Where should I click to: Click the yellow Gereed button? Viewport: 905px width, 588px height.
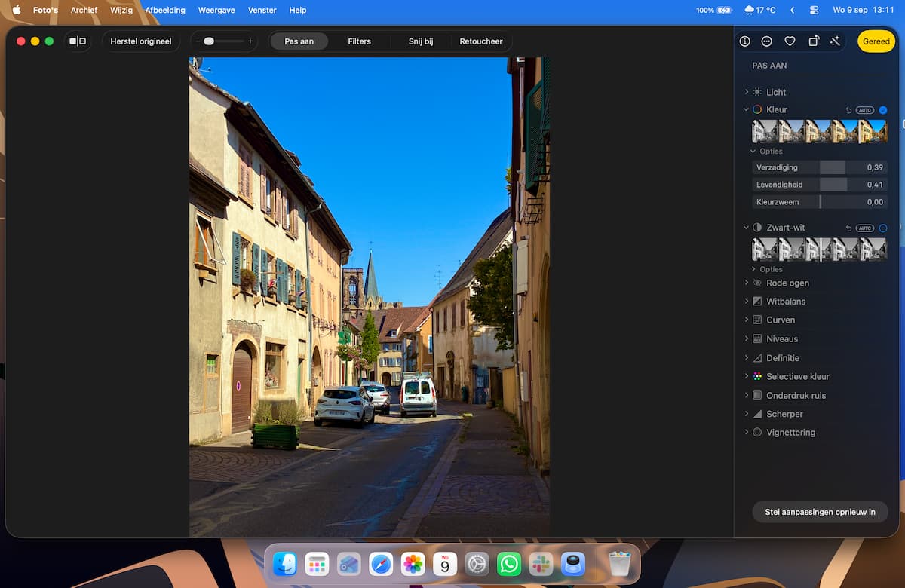[876, 41]
